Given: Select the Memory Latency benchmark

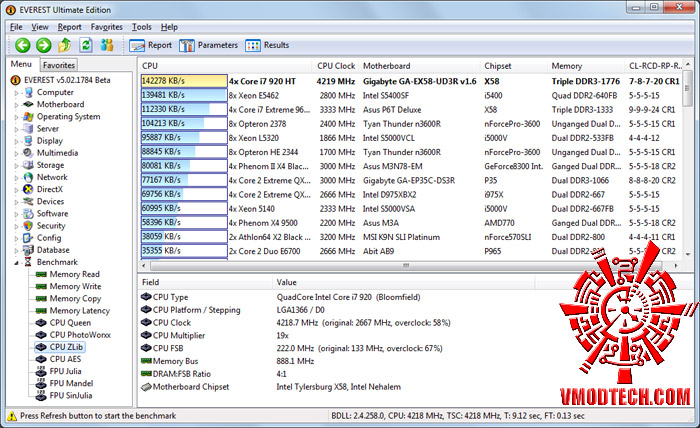Looking at the screenshot, I should pyautogui.click(x=79, y=310).
